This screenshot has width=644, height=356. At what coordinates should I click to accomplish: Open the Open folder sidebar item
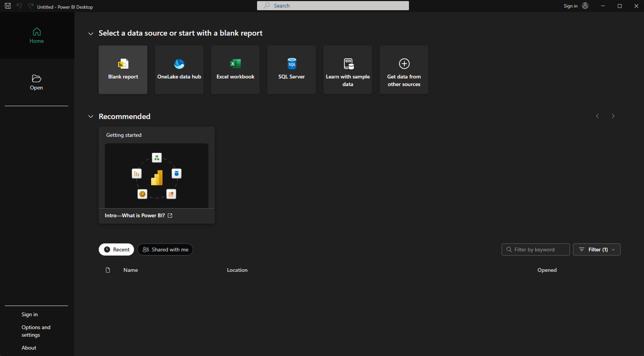pyautogui.click(x=37, y=82)
